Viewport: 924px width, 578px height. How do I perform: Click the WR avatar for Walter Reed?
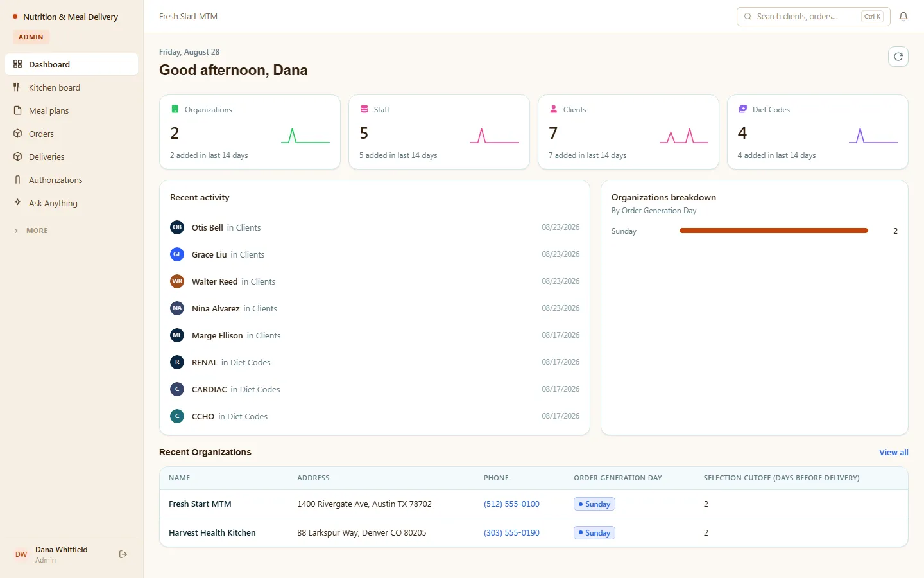[177, 281]
